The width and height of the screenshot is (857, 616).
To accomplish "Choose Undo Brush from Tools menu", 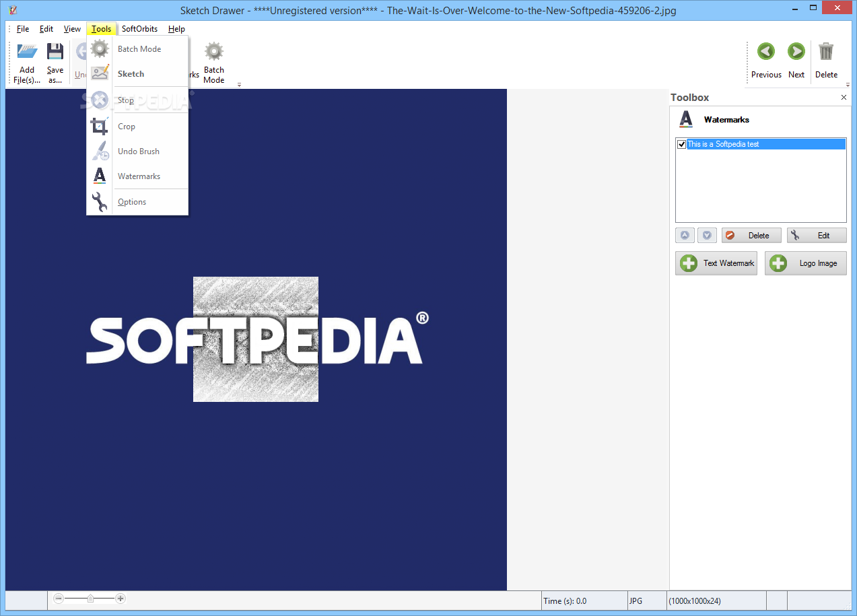I will pos(137,151).
